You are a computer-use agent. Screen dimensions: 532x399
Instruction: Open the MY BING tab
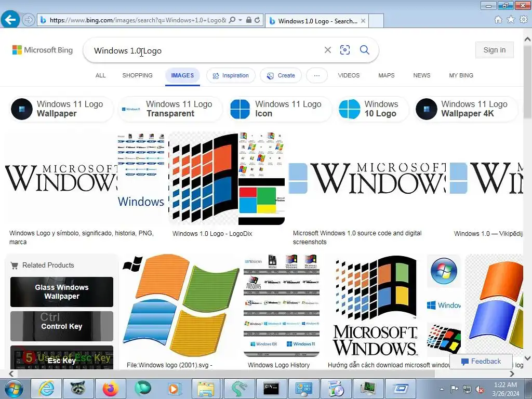[461, 75]
